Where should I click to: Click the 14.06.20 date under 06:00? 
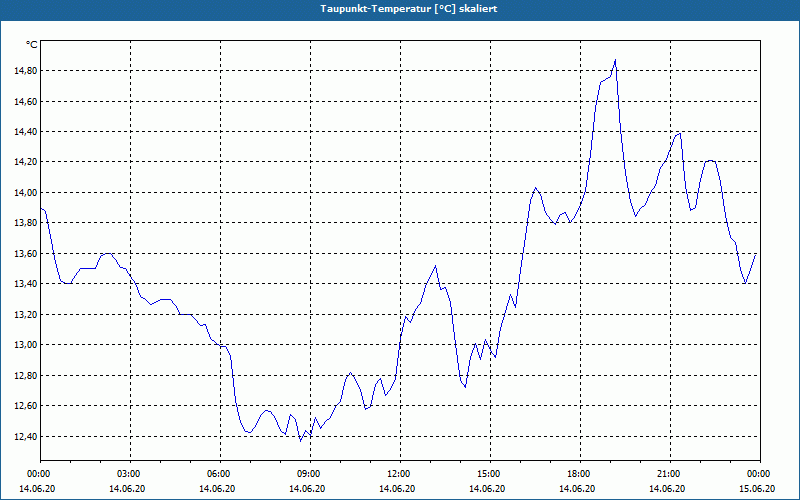tap(217, 489)
